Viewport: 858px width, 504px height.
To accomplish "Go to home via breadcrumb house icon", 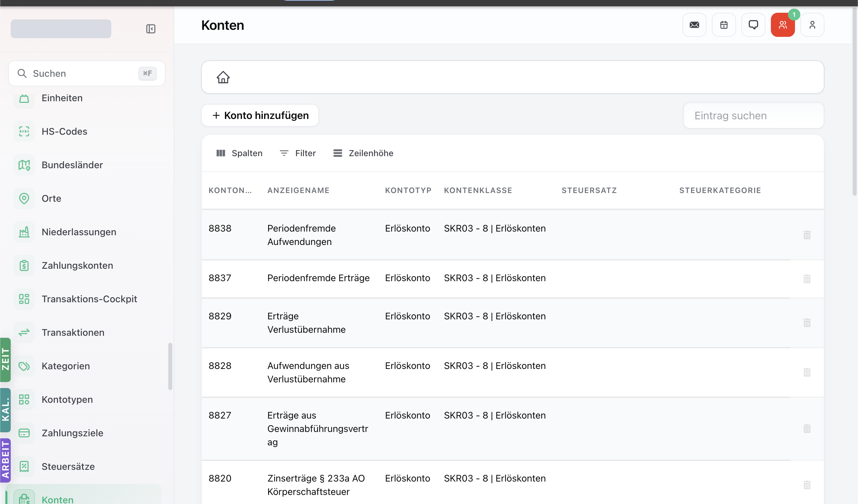I will tap(223, 77).
